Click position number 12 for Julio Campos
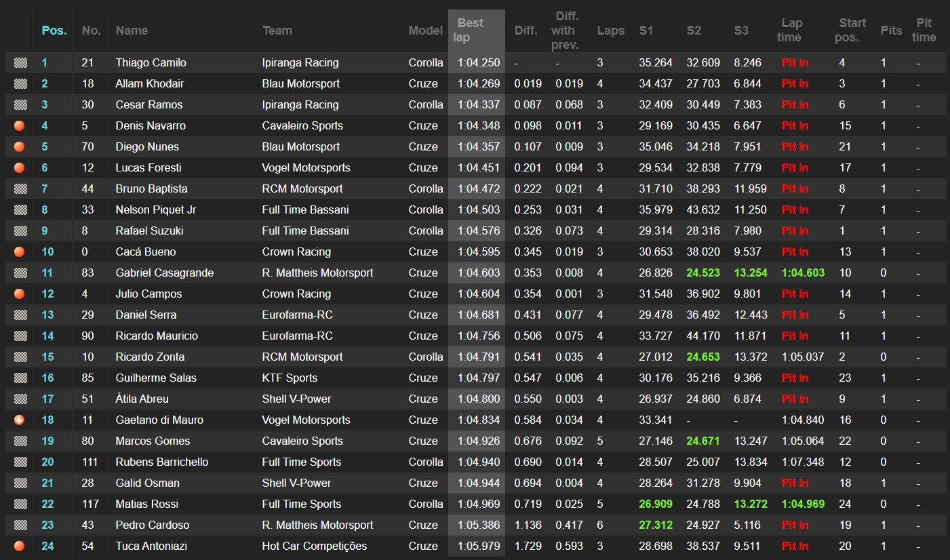The image size is (950, 560). [x=47, y=294]
